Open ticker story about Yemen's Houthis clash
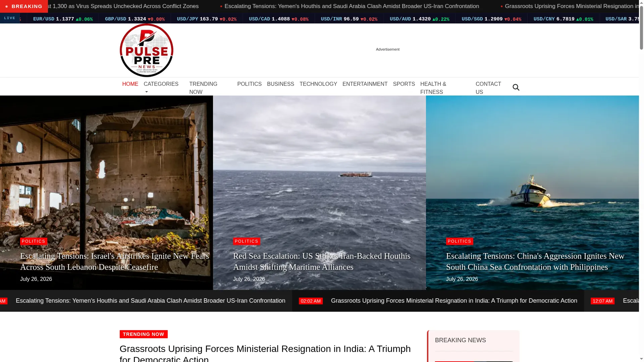The height and width of the screenshot is (362, 644). [151, 301]
